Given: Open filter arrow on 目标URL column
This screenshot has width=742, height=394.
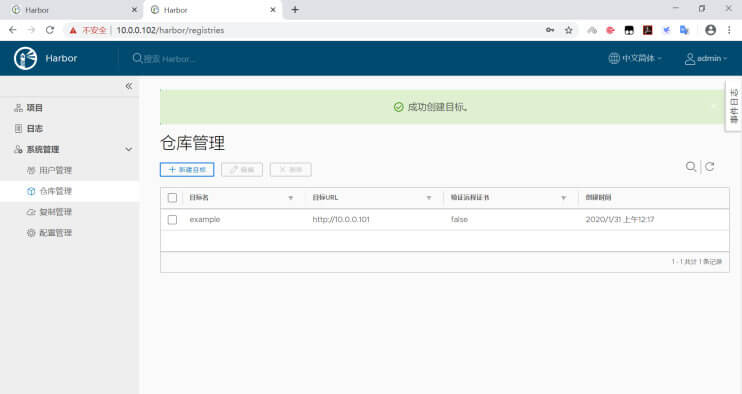Looking at the screenshot, I should [429, 198].
